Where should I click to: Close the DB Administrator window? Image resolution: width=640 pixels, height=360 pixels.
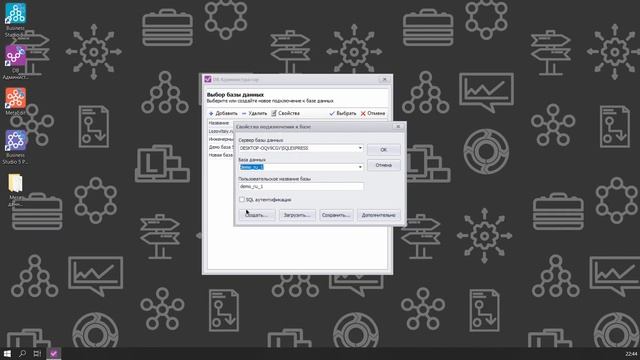[x=384, y=79]
